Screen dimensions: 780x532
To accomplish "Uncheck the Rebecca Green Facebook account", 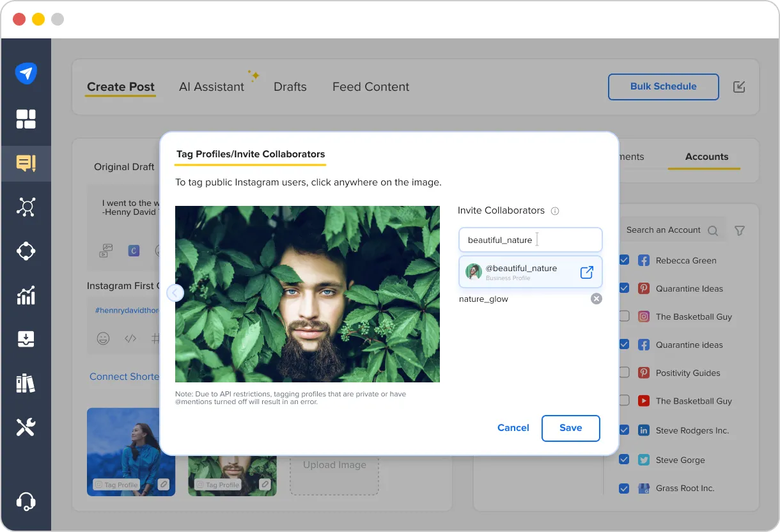I will coord(623,260).
